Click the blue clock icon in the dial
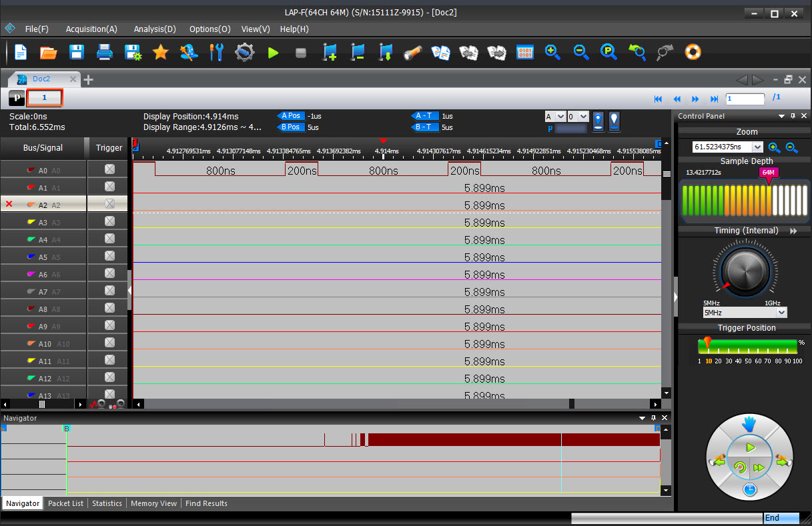The image size is (812, 526). (x=750, y=490)
